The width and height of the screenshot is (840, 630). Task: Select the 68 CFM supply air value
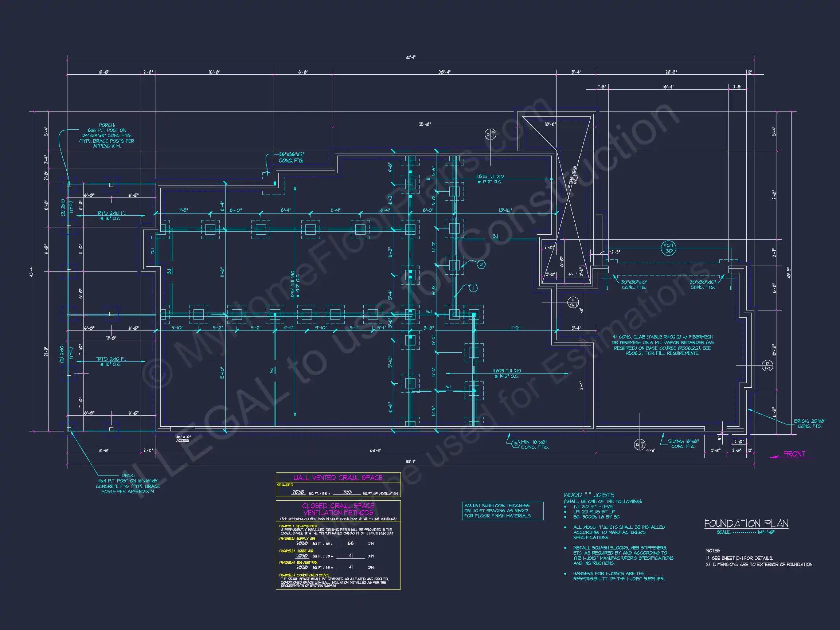click(351, 543)
